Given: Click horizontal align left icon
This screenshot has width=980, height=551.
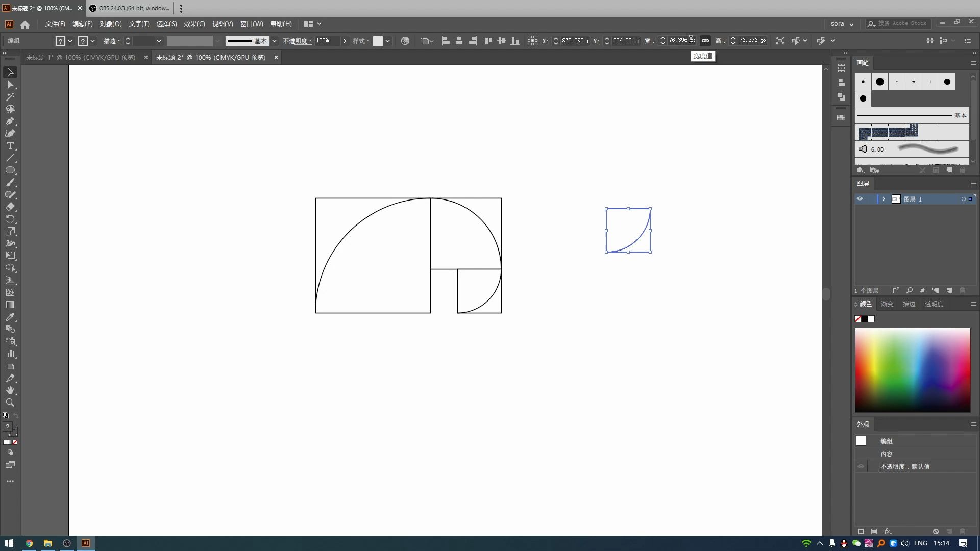Looking at the screenshot, I should (446, 41).
